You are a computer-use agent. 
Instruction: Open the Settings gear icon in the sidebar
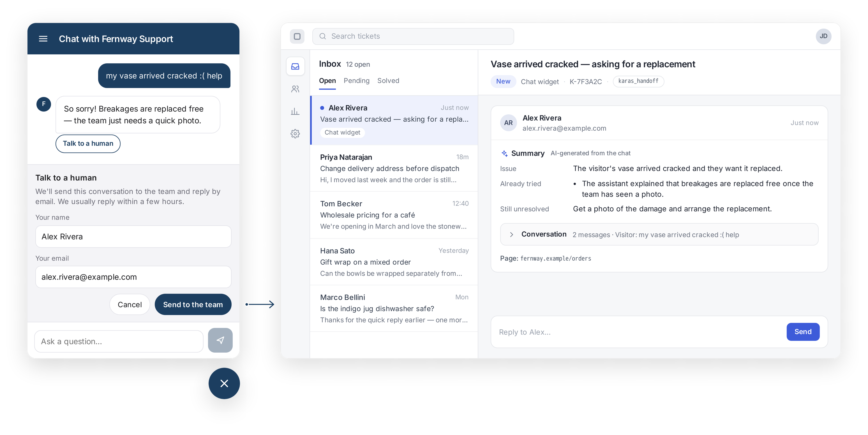[296, 134]
